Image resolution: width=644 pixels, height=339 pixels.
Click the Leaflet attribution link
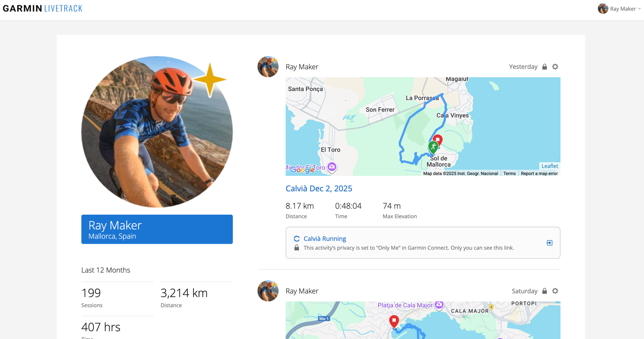coord(550,166)
